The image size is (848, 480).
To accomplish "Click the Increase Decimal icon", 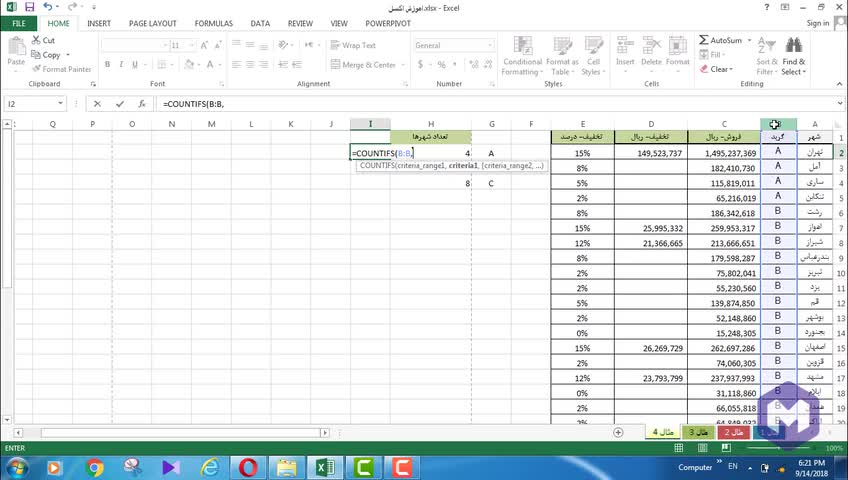I will tap(474, 65).
